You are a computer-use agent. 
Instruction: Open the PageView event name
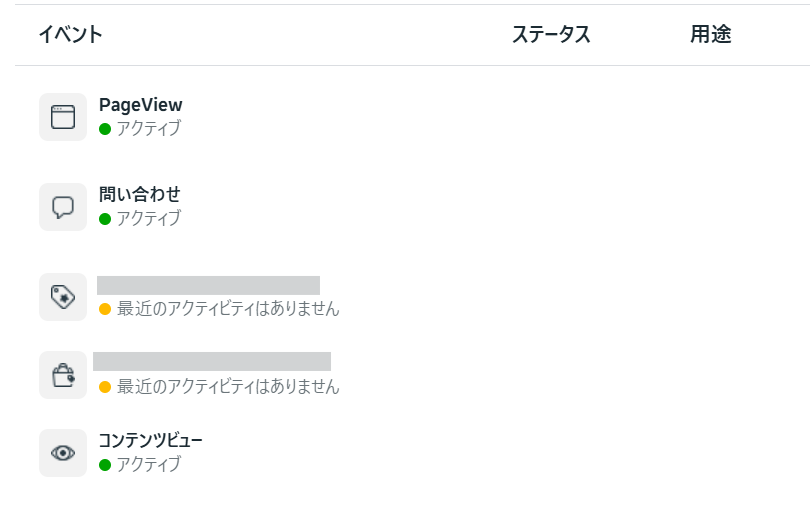pyautogui.click(x=141, y=105)
